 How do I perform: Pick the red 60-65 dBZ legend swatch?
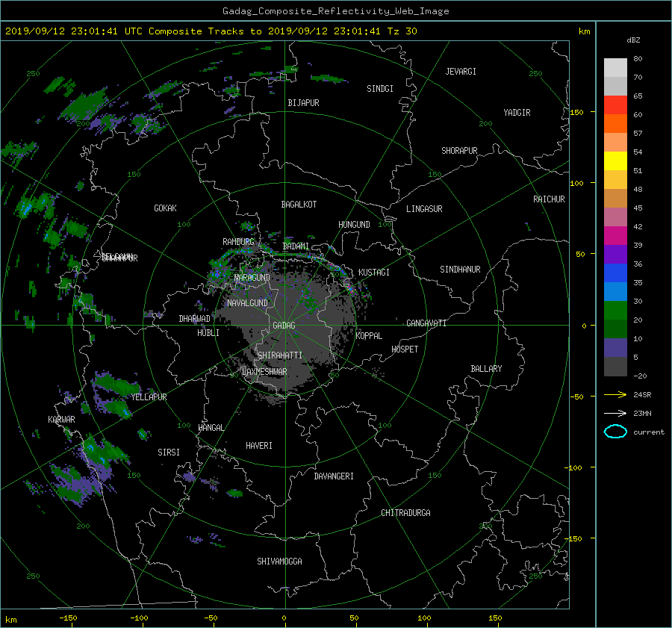pyautogui.click(x=615, y=105)
